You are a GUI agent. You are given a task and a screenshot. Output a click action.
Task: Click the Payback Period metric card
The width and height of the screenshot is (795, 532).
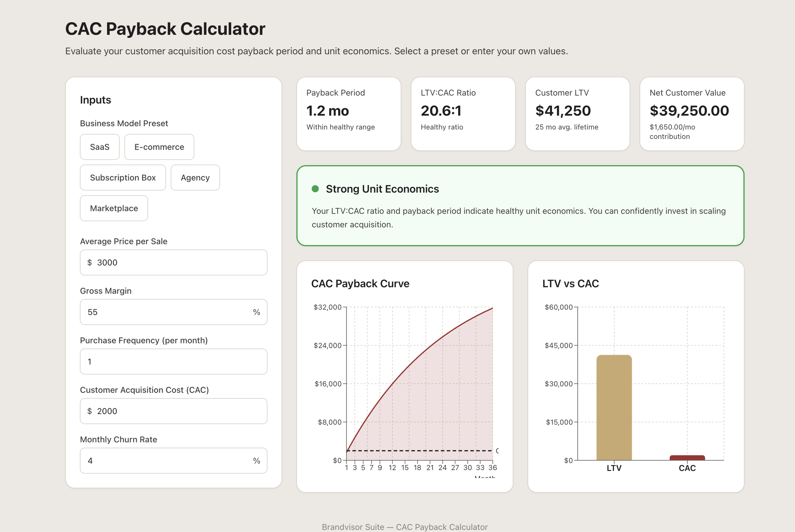point(349,114)
